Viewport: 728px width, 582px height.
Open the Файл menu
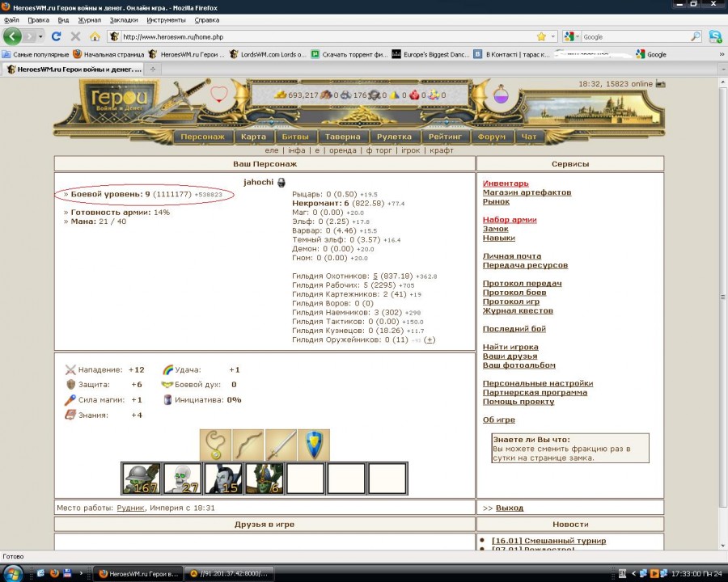(x=11, y=20)
